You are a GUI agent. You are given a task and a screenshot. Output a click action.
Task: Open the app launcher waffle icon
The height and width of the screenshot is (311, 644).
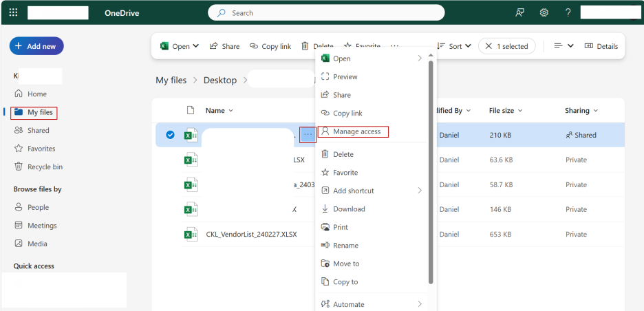tap(13, 12)
